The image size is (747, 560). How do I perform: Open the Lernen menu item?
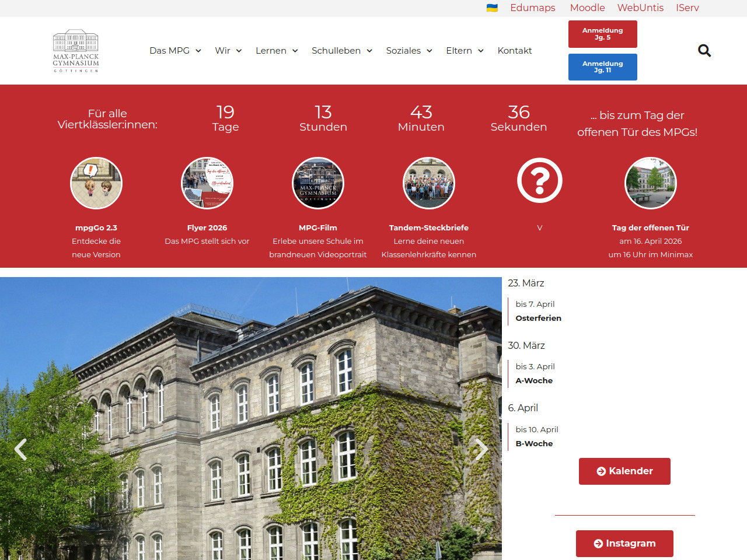coord(277,51)
